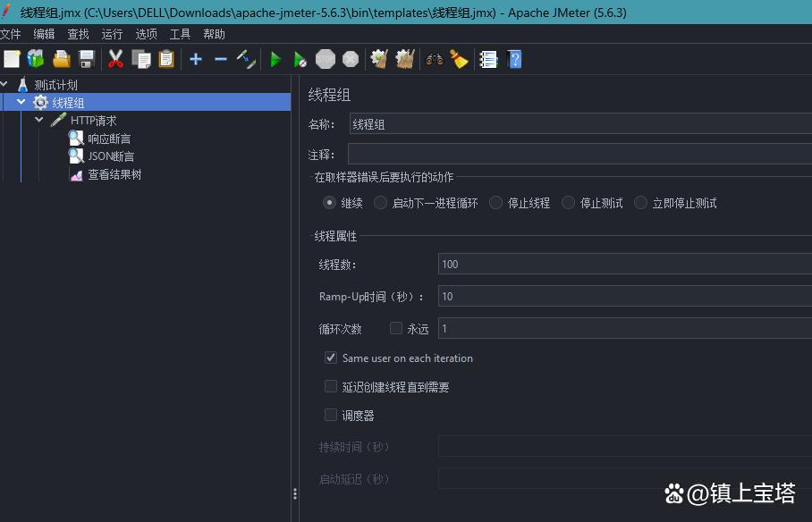Uncheck Same user on each iteration
The image size is (812, 522).
click(330, 358)
